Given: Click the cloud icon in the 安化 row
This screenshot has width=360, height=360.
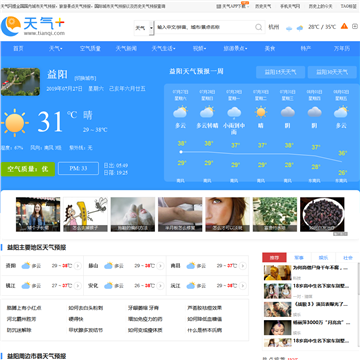Looking at the screenshot, I should pyautogui.click(x=108, y=286).
